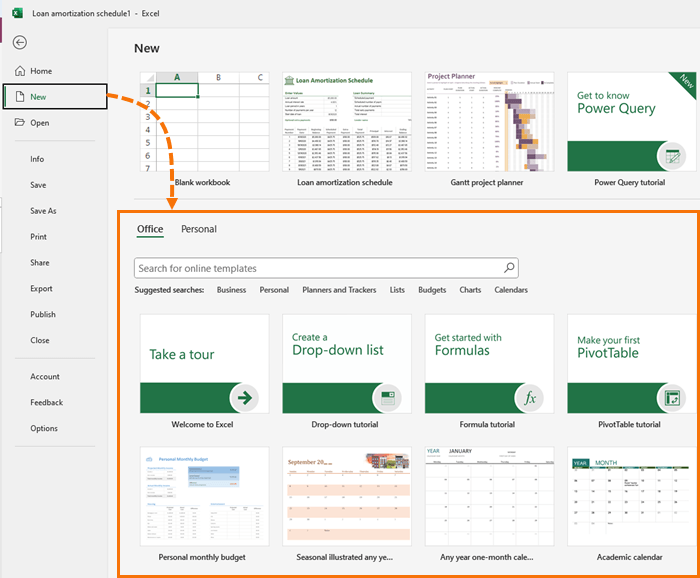700x578 pixels.
Task: Select New in the sidebar
Action: (x=55, y=96)
